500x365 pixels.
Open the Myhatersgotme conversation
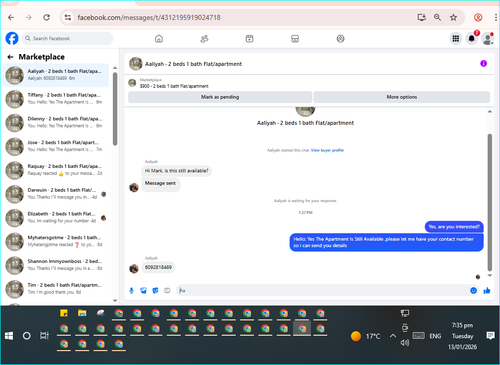point(56,241)
